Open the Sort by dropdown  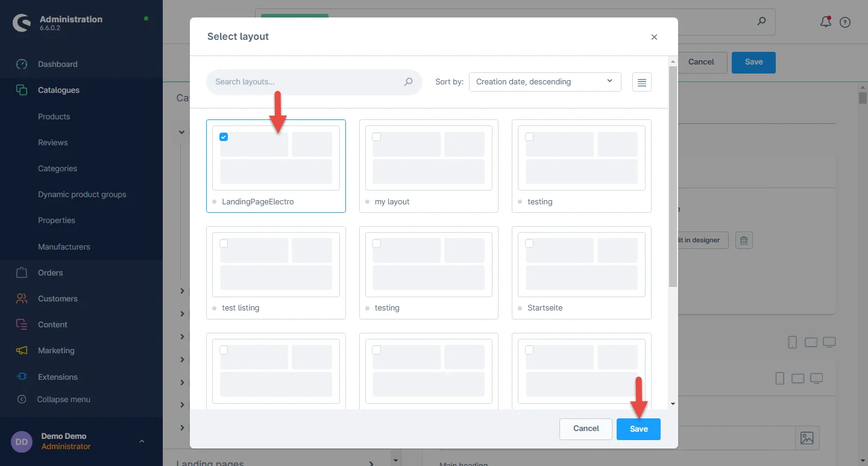click(x=544, y=82)
